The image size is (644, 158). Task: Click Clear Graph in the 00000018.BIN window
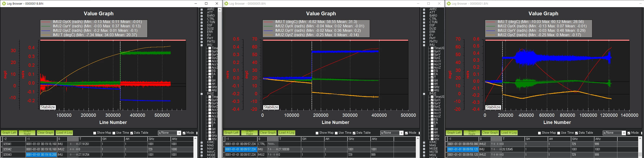pos(45,133)
